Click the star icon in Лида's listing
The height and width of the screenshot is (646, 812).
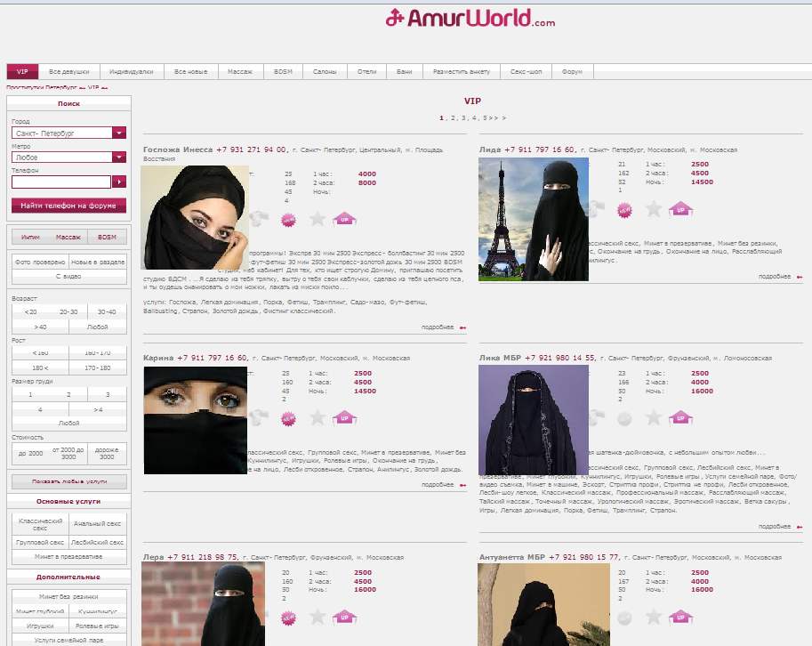click(654, 209)
